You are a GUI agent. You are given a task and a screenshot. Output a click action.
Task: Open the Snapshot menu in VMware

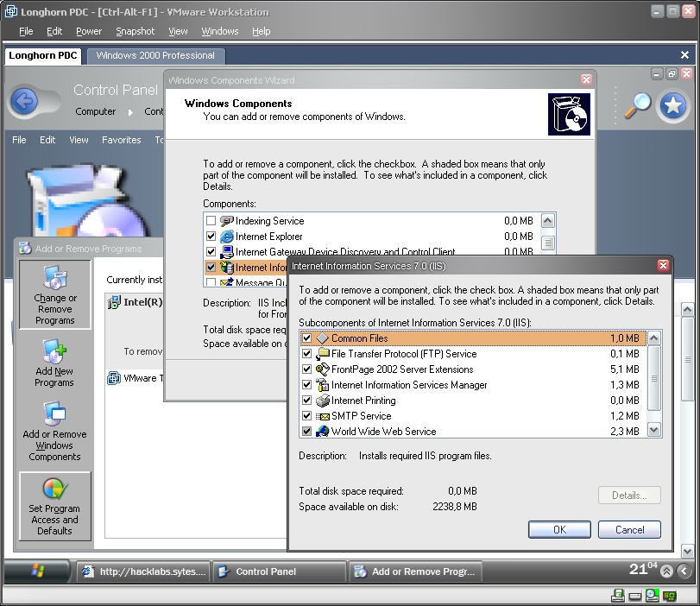tap(135, 31)
